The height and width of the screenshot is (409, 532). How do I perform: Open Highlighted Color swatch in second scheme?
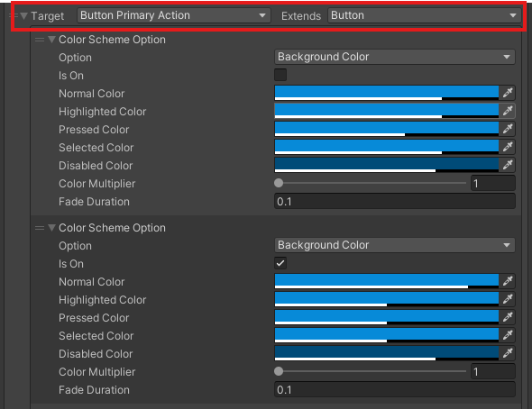[x=387, y=299]
